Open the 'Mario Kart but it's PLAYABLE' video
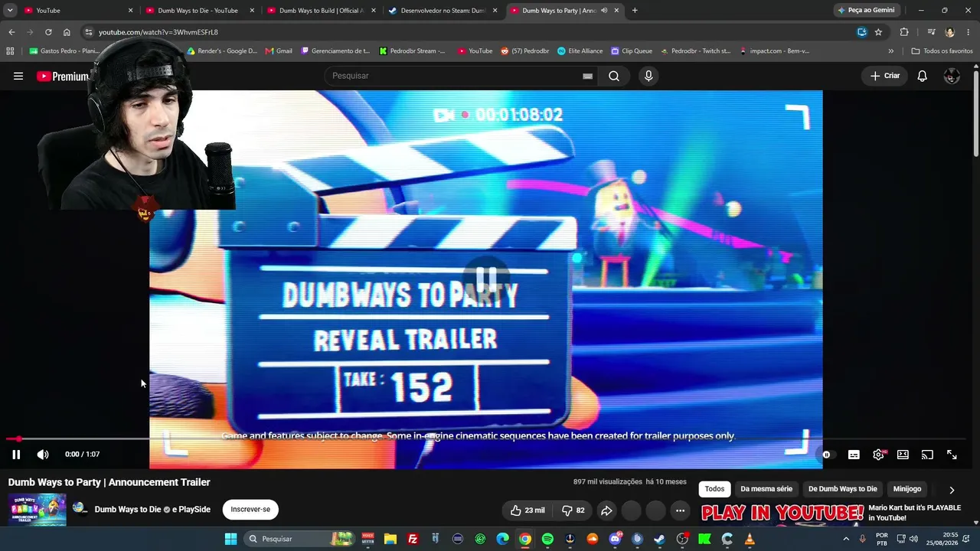The height and width of the screenshot is (551, 980). tap(915, 513)
